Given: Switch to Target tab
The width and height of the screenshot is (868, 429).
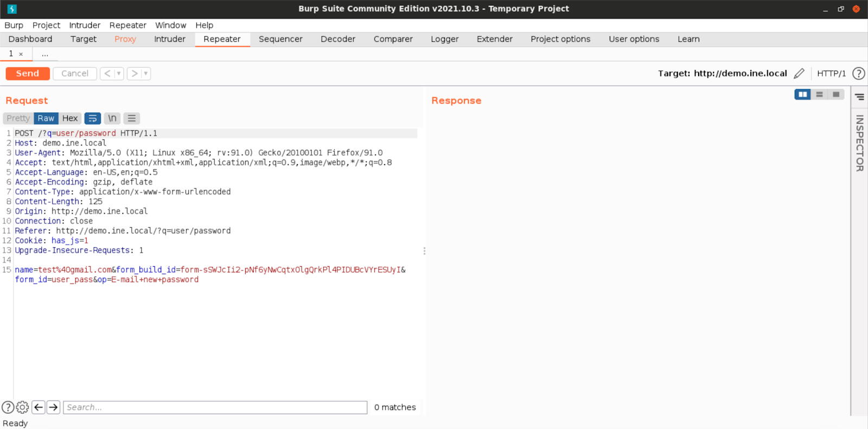Looking at the screenshot, I should 84,39.
